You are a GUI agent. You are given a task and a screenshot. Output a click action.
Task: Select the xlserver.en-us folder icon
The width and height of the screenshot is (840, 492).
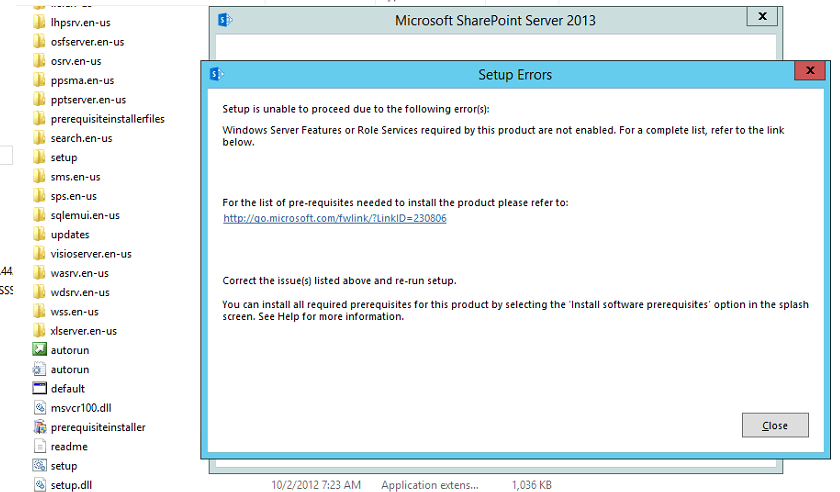pos(39,331)
